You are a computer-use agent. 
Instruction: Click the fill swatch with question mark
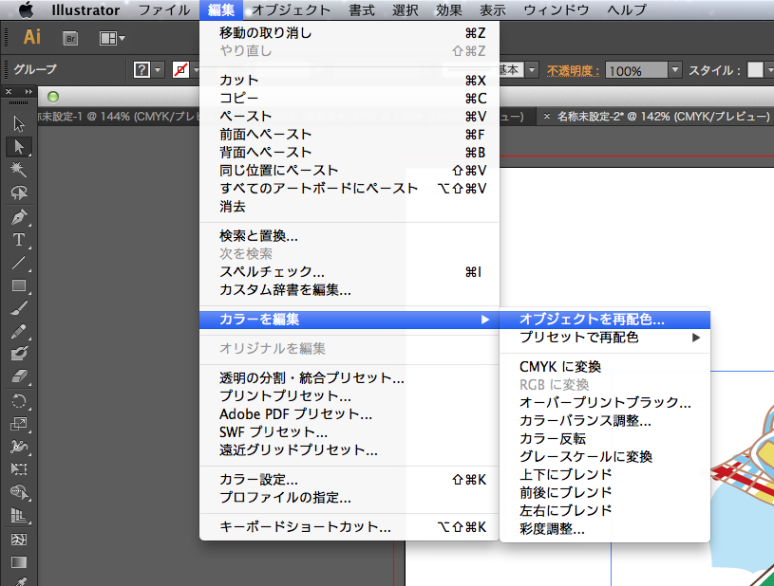(x=142, y=70)
